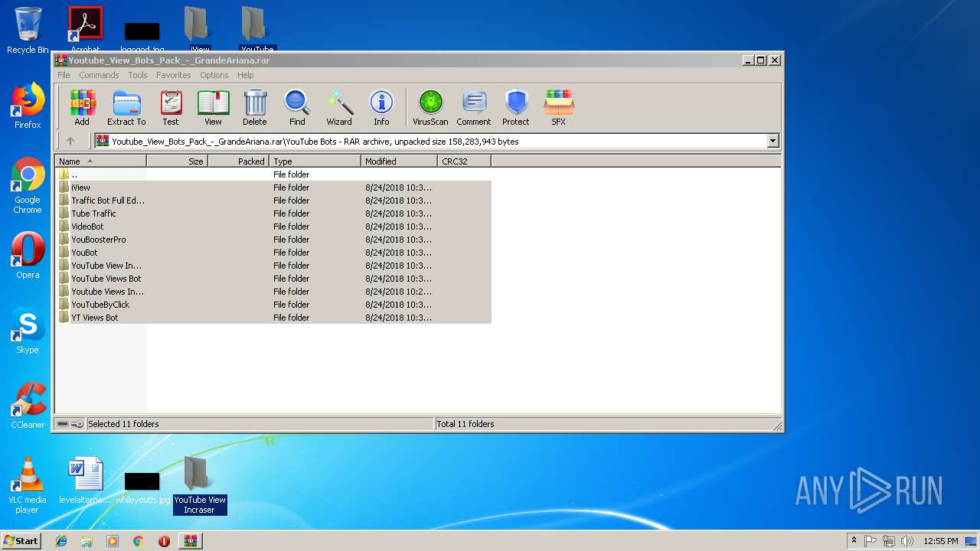Viewport: 980px width, 551px height.
Task: Select the Word document desktop icon
Action: 85,481
